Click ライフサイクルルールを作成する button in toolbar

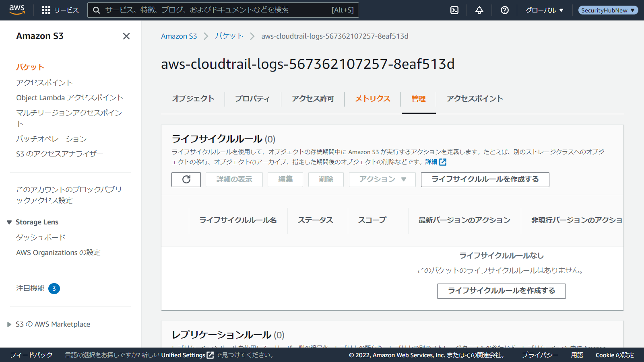[x=485, y=179]
